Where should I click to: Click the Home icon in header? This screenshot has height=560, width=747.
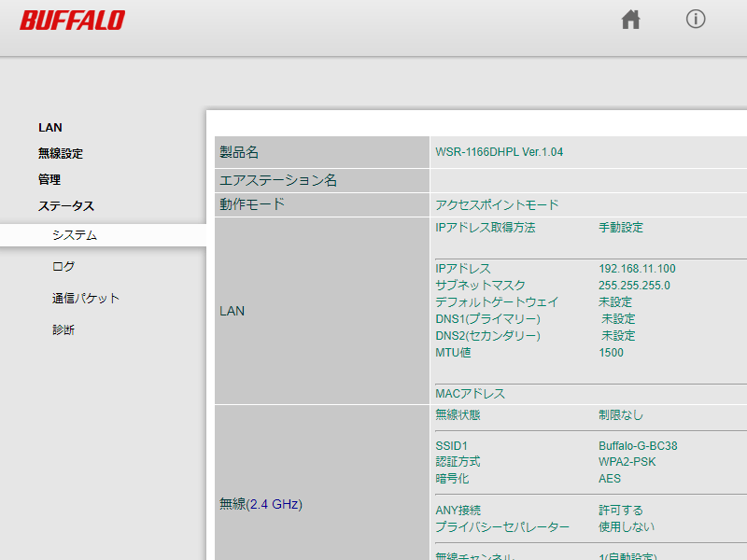click(x=631, y=20)
